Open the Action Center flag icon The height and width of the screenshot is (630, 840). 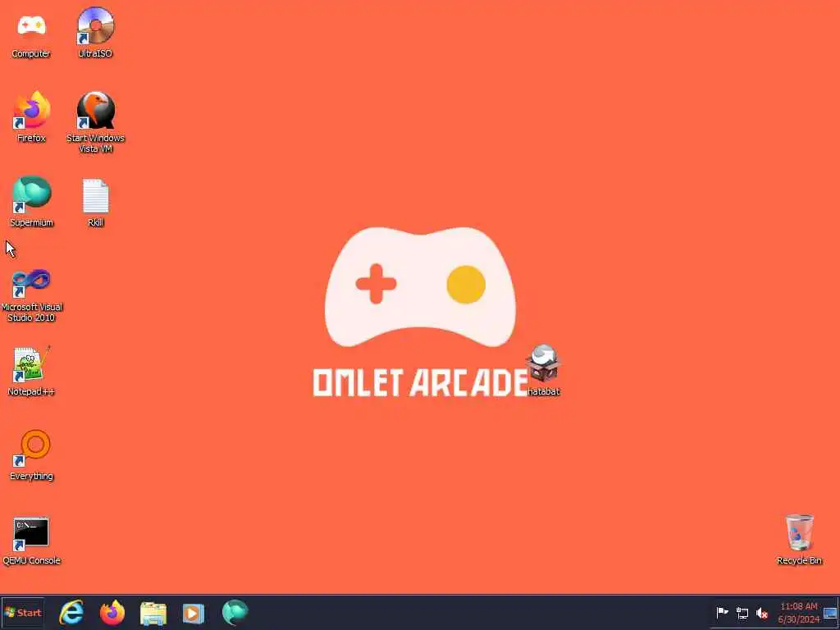(722, 612)
